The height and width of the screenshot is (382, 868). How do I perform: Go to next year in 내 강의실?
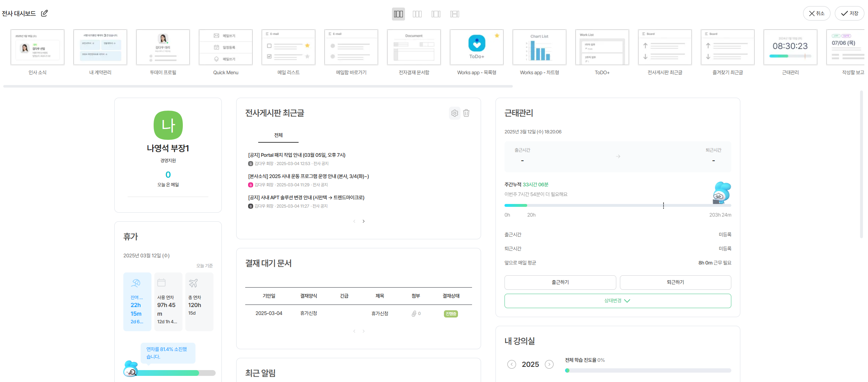[549, 364]
